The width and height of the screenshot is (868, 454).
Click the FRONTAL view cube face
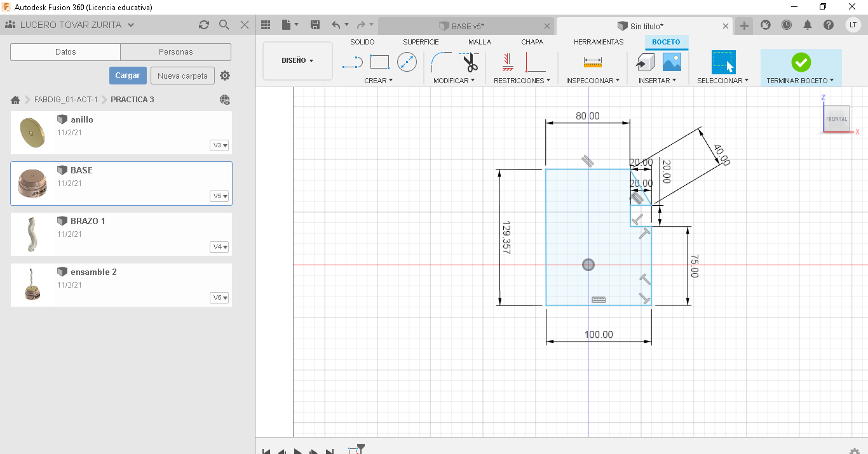click(836, 119)
